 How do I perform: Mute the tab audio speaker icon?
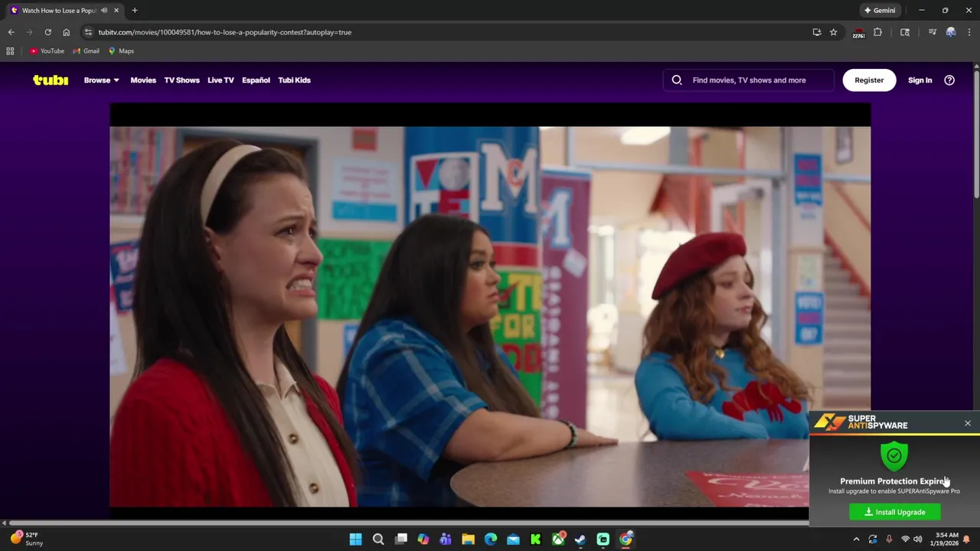104,11
